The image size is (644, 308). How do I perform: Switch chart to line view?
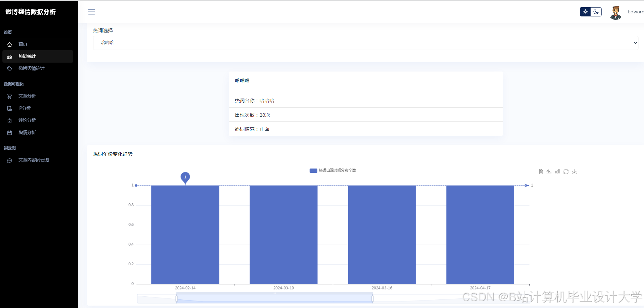click(549, 171)
